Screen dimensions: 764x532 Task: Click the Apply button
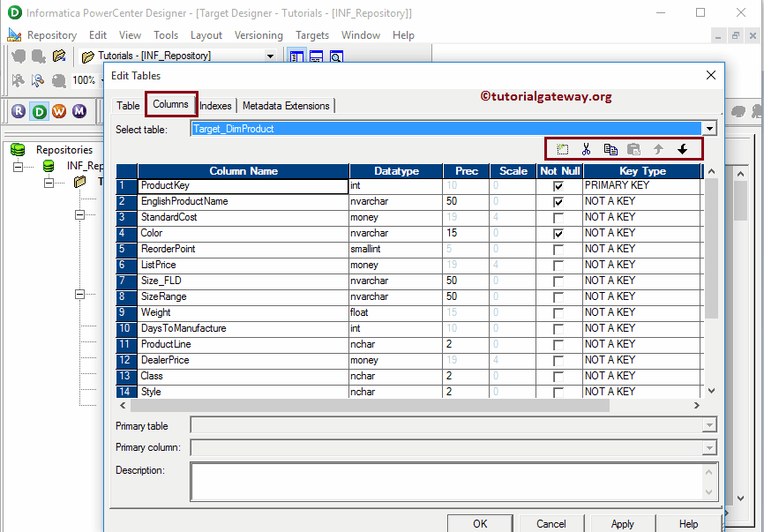point(623,523)
